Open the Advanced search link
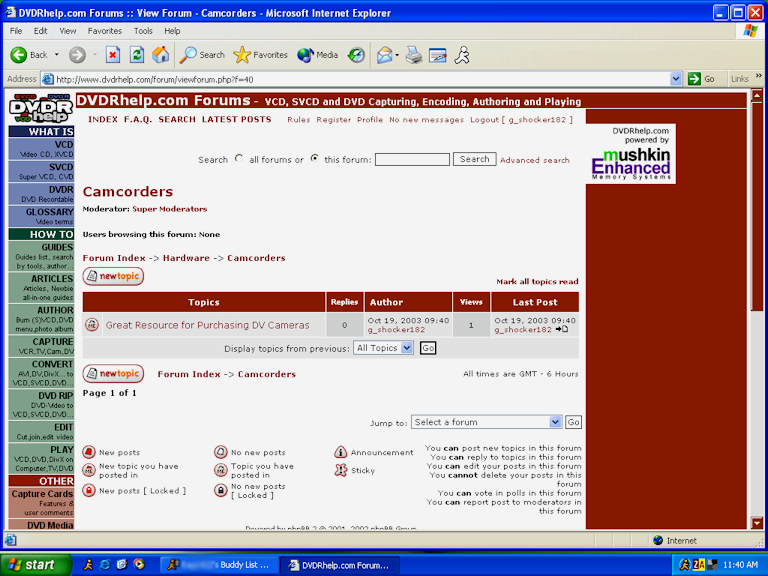 click(x=534, y=160)
